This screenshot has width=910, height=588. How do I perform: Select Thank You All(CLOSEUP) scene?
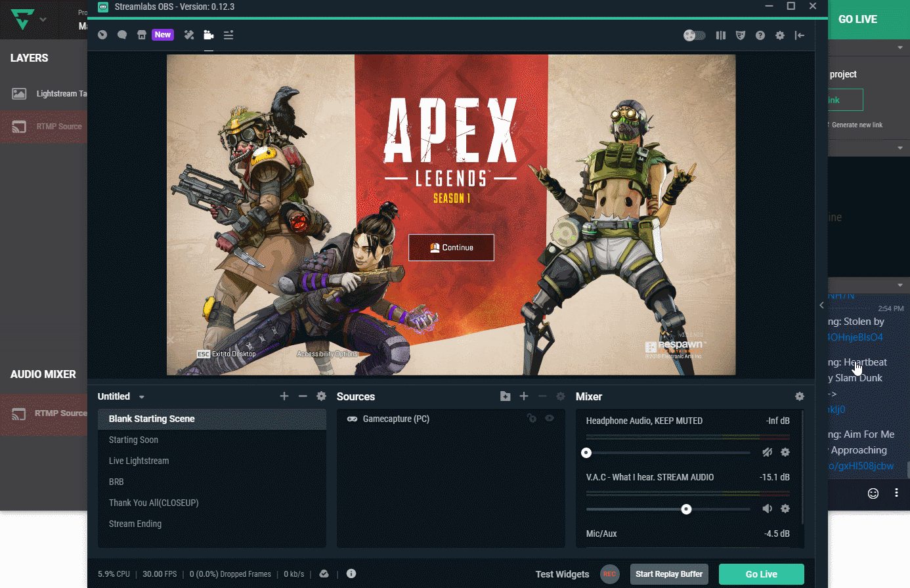click(212, 503)
